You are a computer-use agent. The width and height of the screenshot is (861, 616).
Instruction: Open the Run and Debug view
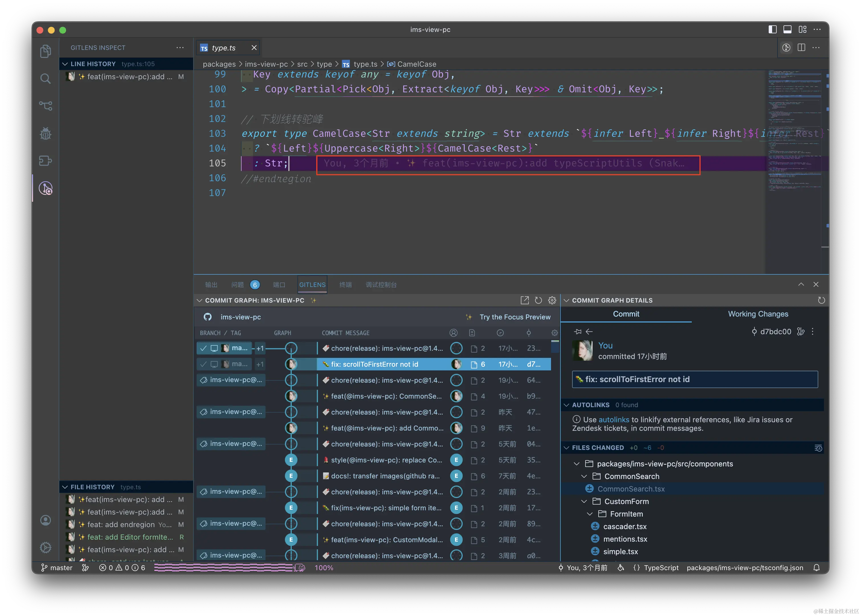tap(46, 134)
